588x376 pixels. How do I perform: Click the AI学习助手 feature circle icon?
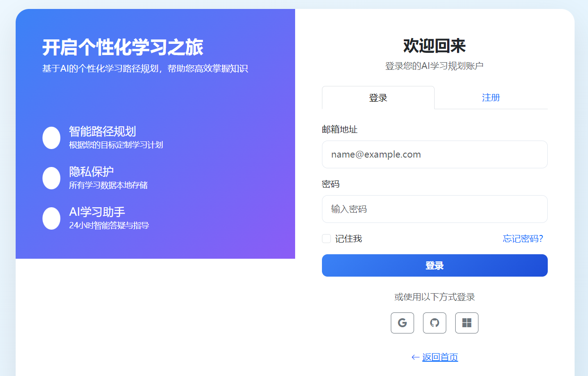coord(51,218)
